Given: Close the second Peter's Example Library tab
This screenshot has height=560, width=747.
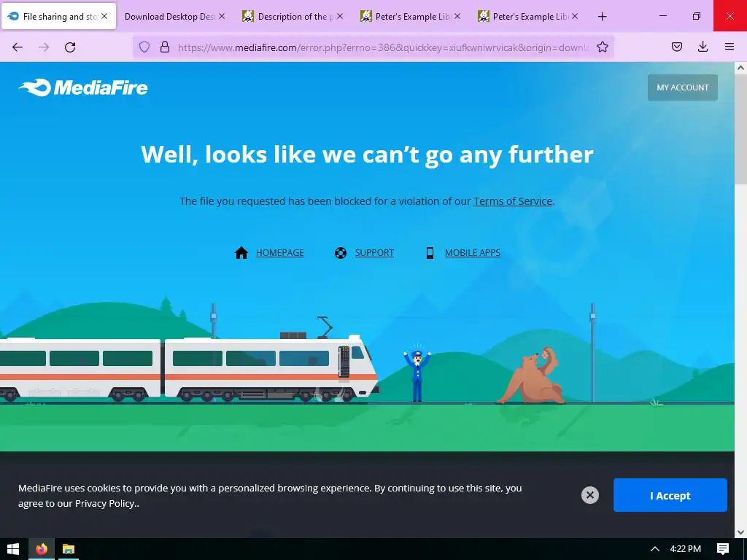Looking at the screenshot, I should pos(575,16).
